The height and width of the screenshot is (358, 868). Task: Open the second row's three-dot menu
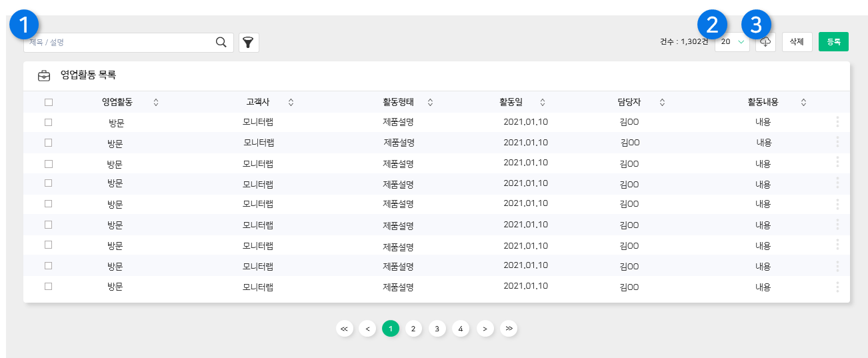tap(837, 141)
